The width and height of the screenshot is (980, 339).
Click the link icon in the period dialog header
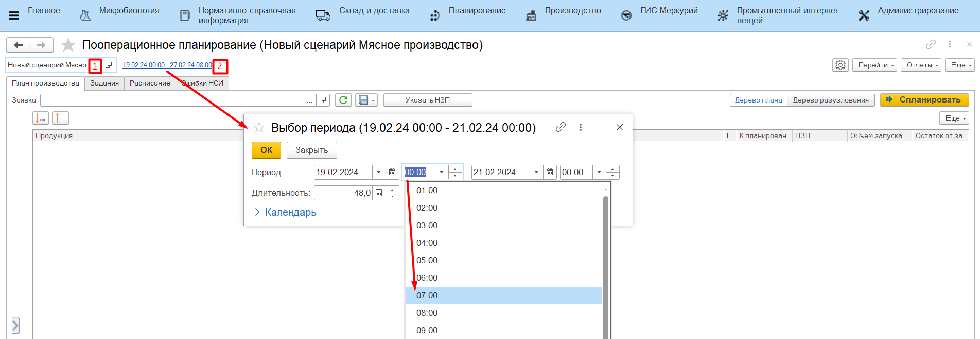561,127
